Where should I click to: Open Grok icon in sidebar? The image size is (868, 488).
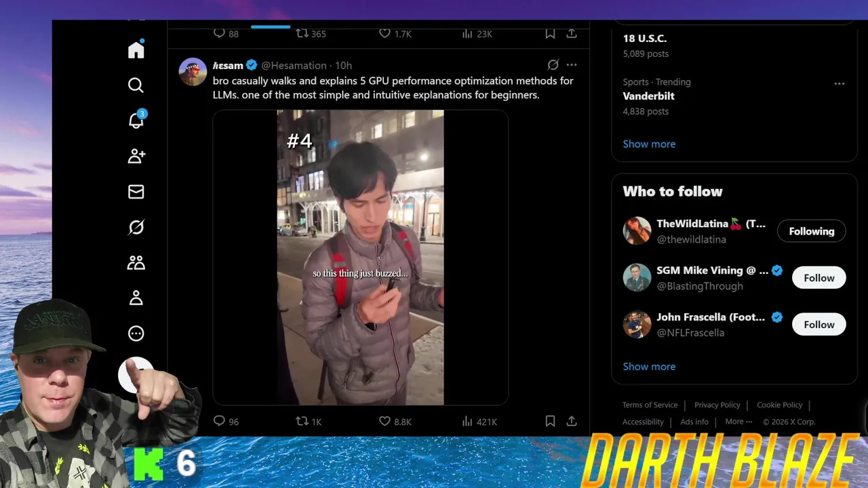point(136,227)
